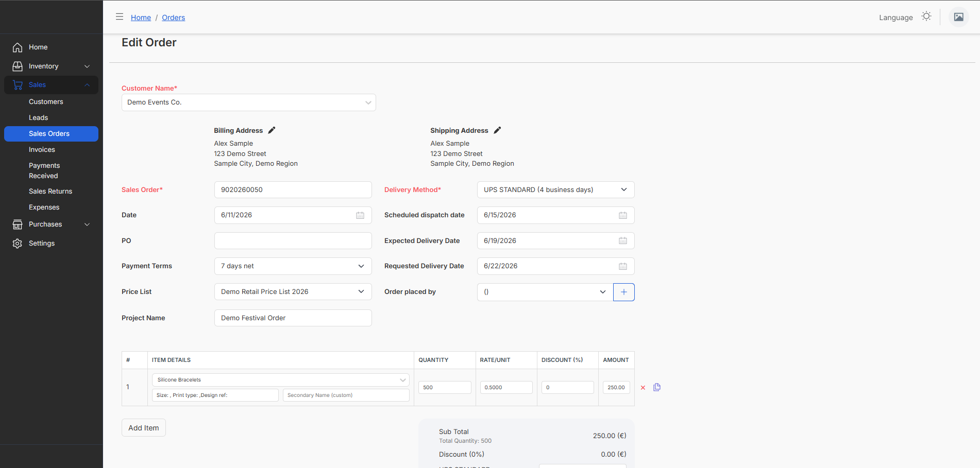Screen dimensions: 980x468
Task: Select Sales Orders in sidebar
Action: [51, 134]
